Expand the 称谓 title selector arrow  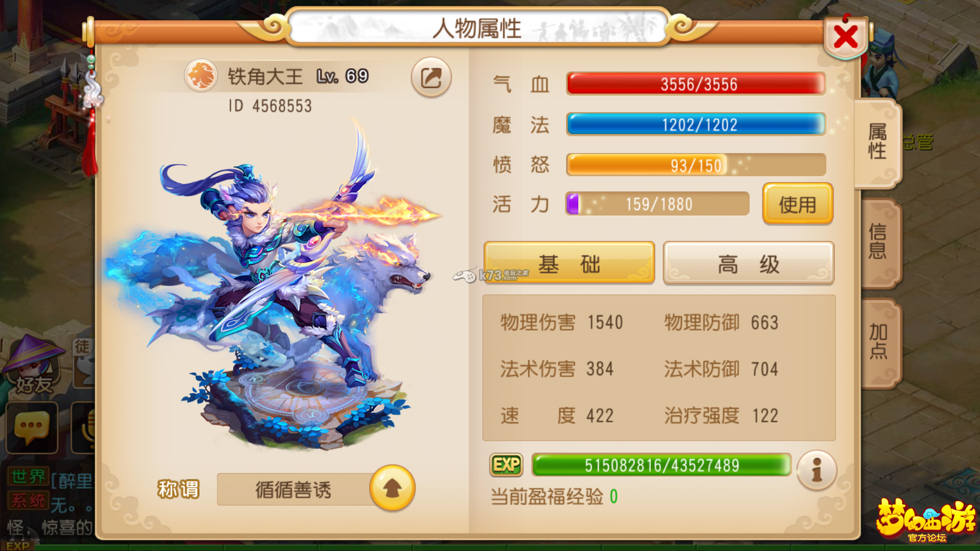[x=392, y=488]
